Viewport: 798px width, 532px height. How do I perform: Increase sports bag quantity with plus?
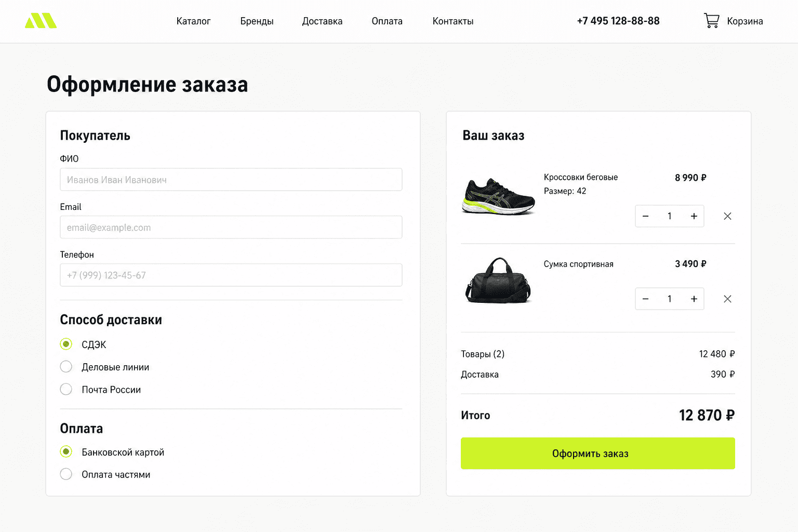[x=694, y=299]
